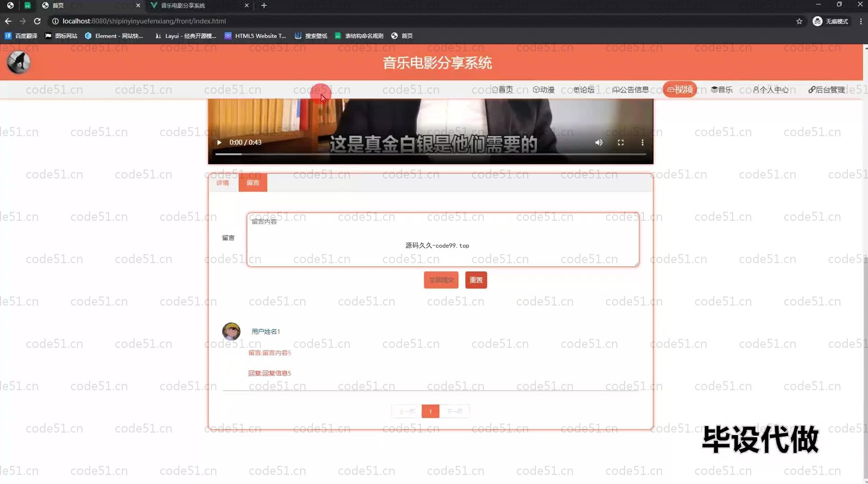This screenshot has width=868, height=484.
Task: Mute the video volume icon
Action: [x=599, y=143]
